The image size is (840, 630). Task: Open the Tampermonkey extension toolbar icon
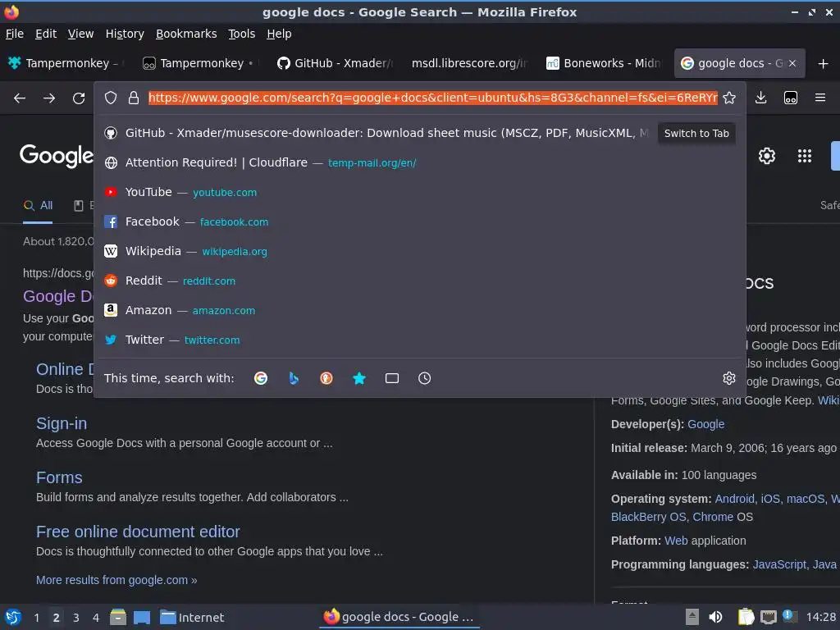point(791,98)
